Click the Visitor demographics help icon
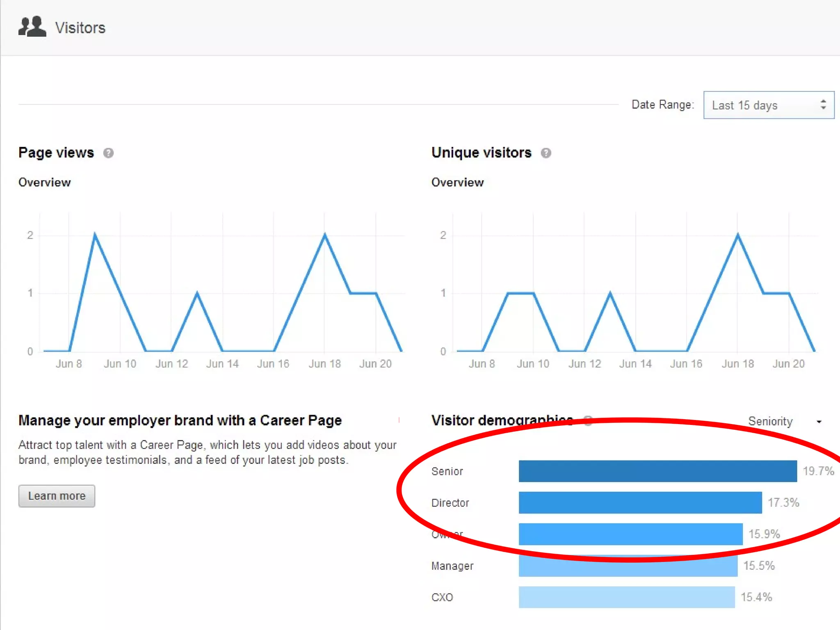840x630 pixels. pos(588,420)
